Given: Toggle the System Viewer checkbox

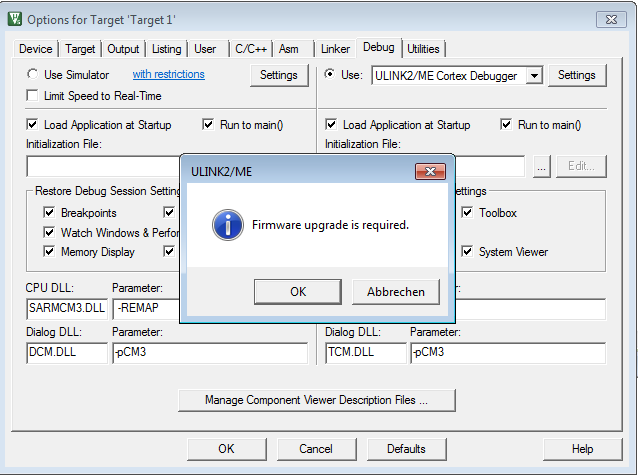Looking at the screenshot, I should click(467, 252).
